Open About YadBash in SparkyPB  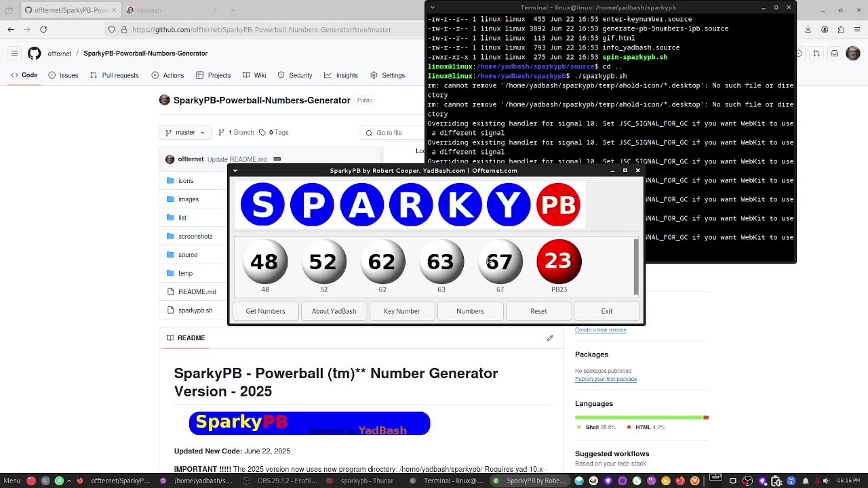pos(334,311)
